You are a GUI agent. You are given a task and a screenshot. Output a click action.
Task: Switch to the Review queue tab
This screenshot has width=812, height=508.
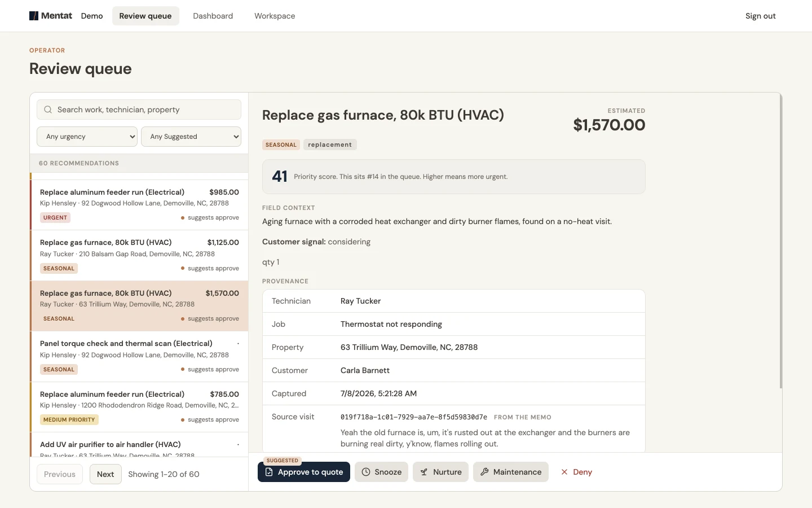coord(145,16)
